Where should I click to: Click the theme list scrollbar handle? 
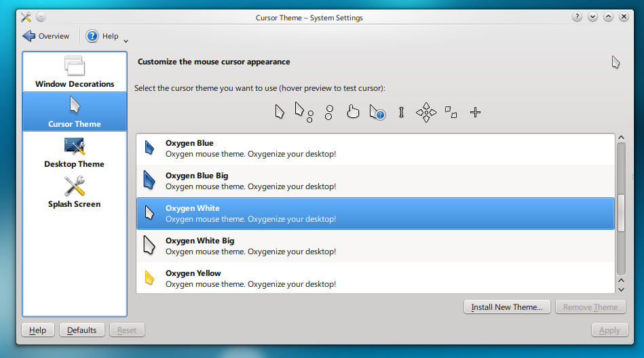point(621,213)
